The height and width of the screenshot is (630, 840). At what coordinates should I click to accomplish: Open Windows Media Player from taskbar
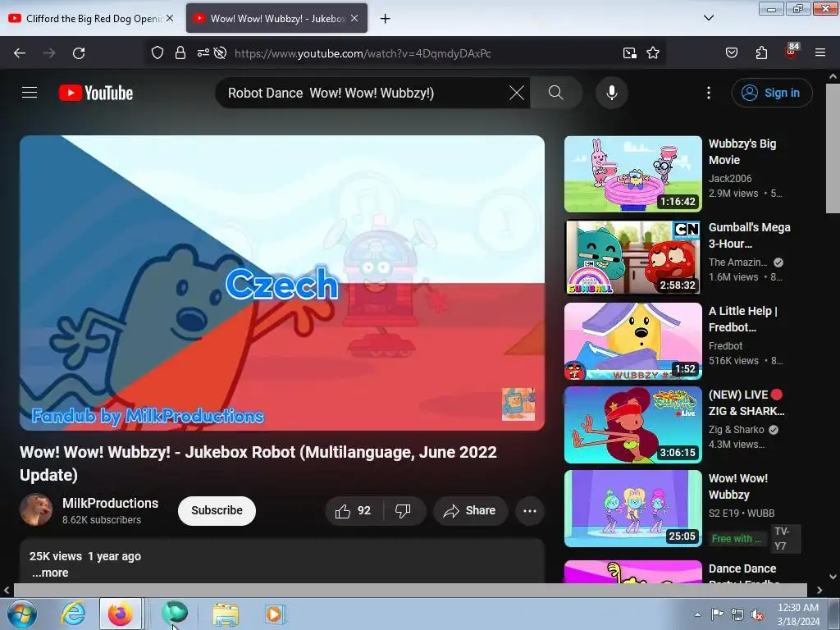[275, 614]
